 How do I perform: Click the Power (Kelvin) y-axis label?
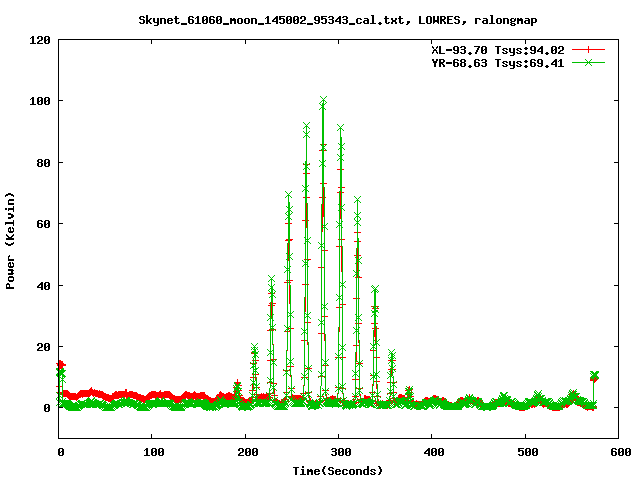coord(11,239)
